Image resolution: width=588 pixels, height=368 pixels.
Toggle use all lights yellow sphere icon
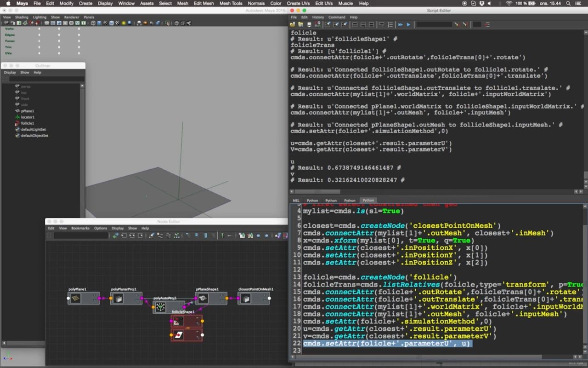tap(124, 23)
